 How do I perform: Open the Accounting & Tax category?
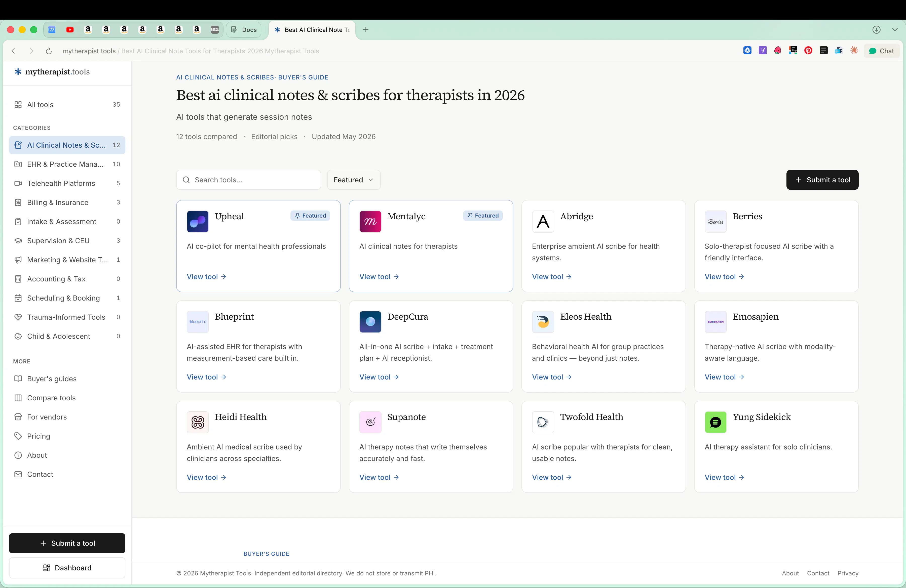click(x=67, y=279)
